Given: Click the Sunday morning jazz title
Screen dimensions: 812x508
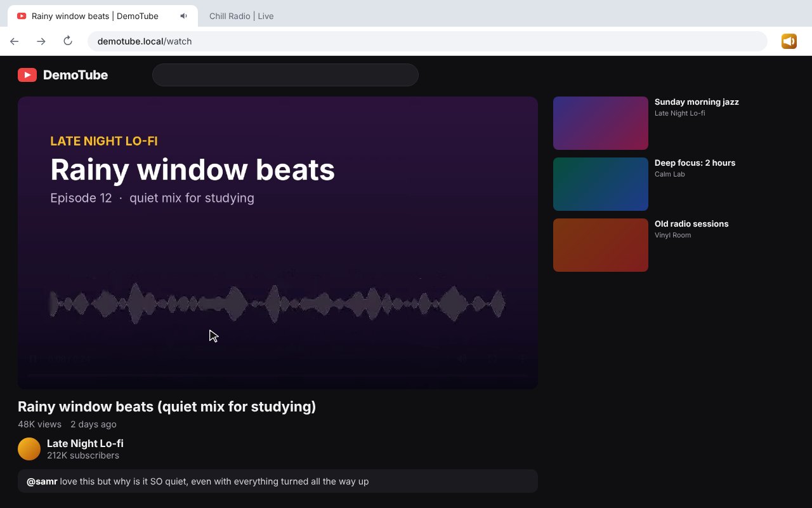Looking at the screenshot, I should click(x=697, y=102).
